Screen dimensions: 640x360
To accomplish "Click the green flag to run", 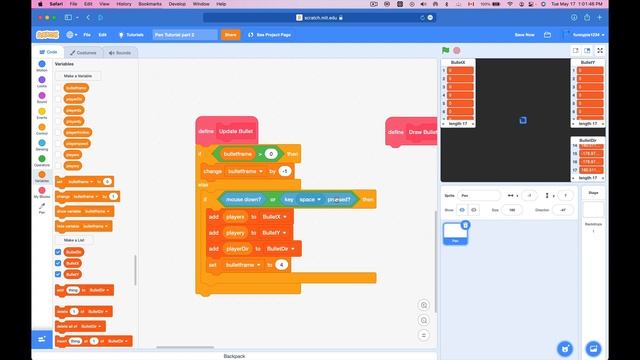I will pyautogui.click(x=445, y=50).
